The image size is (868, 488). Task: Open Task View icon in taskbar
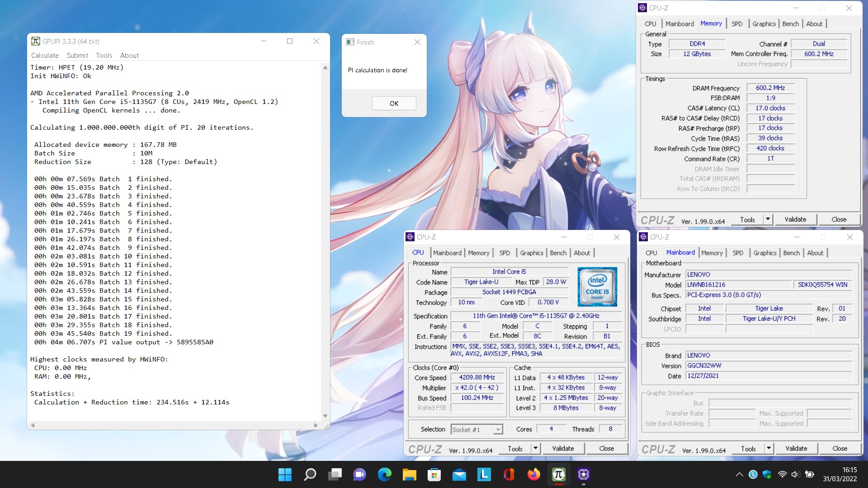[335, 474]
